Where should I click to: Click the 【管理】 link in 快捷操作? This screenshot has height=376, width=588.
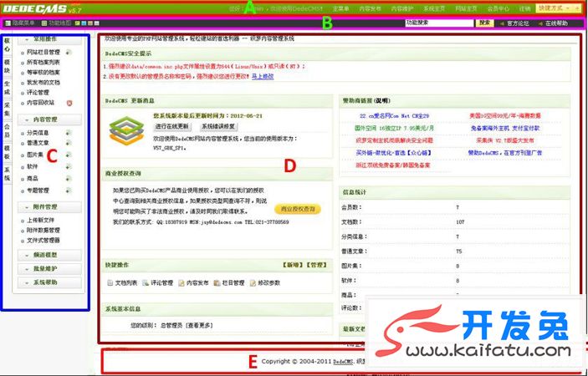[316, 265]
